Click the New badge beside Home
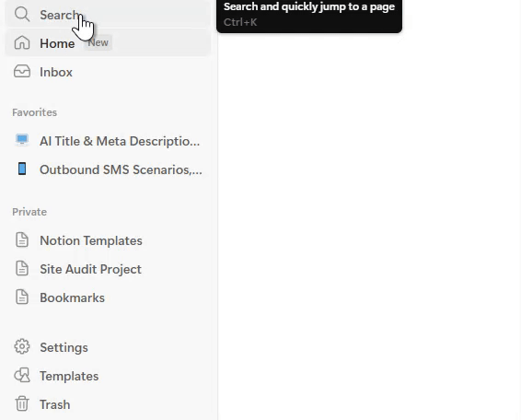The width and height of the screenshot is (521, 420). click(98, 43)
